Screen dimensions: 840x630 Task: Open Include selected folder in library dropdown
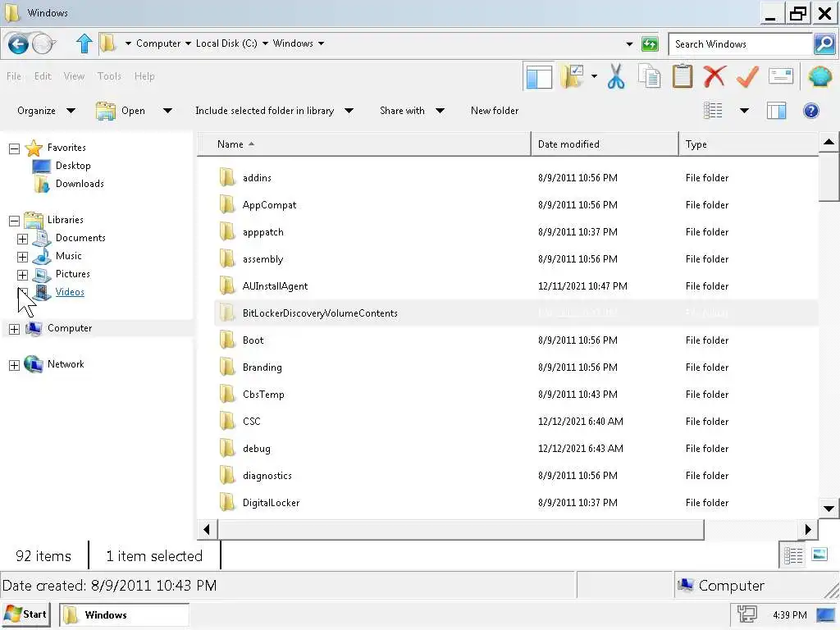274,111
